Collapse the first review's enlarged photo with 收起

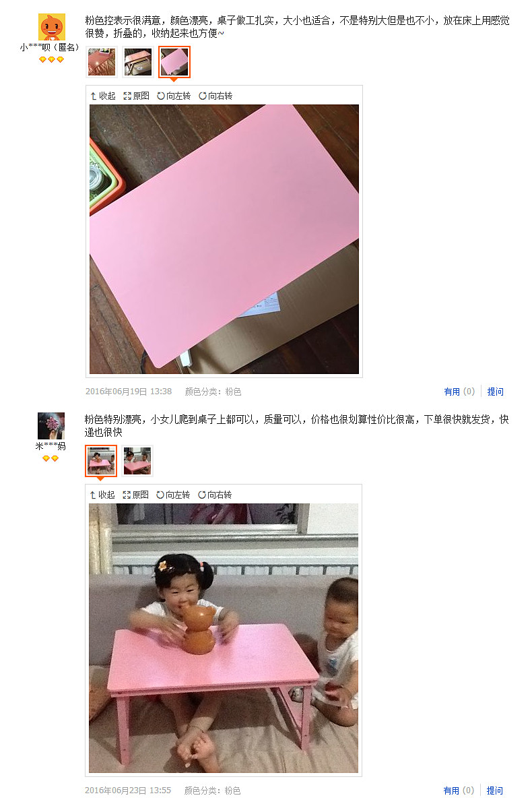pyautogui.click(x=103, y=96)
